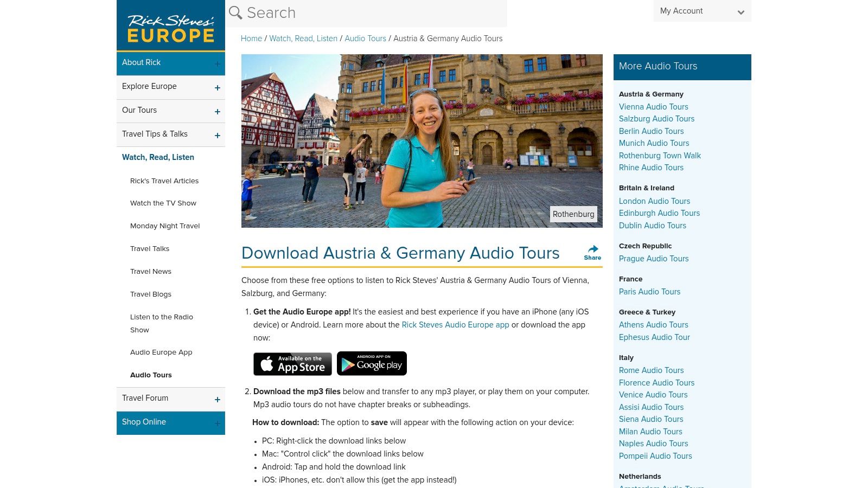
Task: Open the Rick Steves' Europe logo homepage
Action: [170, 25]
